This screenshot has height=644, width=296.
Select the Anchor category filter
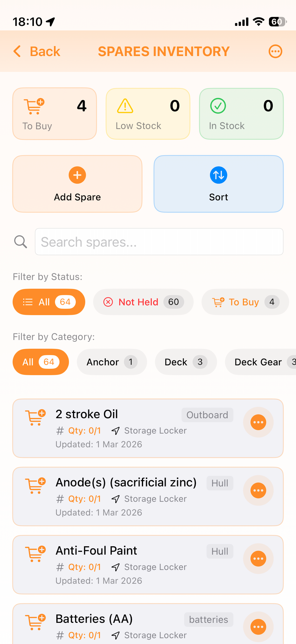tap(112, 362)
